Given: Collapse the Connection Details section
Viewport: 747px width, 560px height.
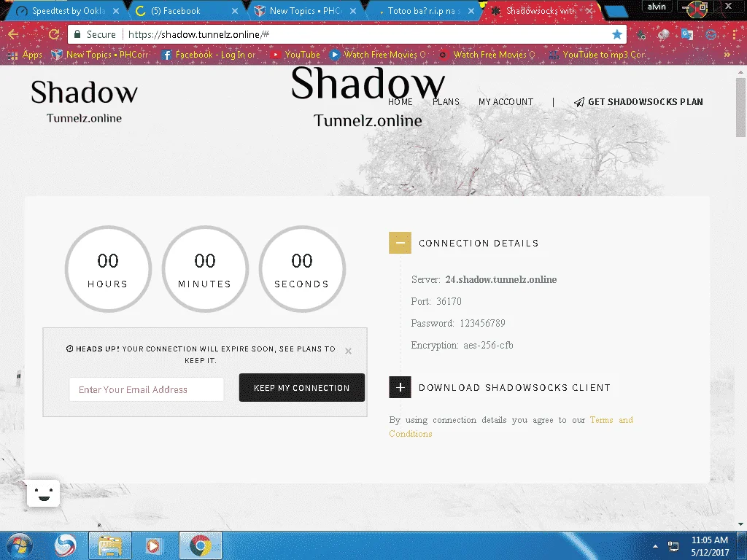Looking at the screenshot, I should coord(400,243).
